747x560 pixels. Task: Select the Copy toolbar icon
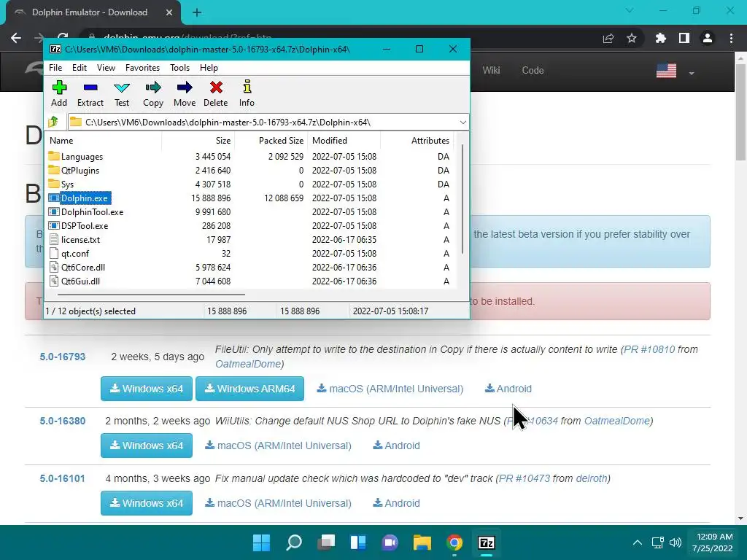pos(153,93)
